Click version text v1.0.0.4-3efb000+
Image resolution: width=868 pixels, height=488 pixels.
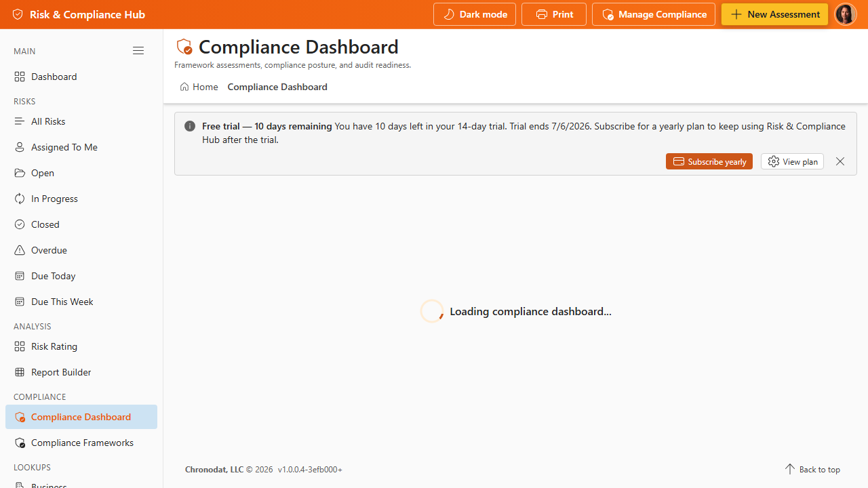[x=310, y=469]
